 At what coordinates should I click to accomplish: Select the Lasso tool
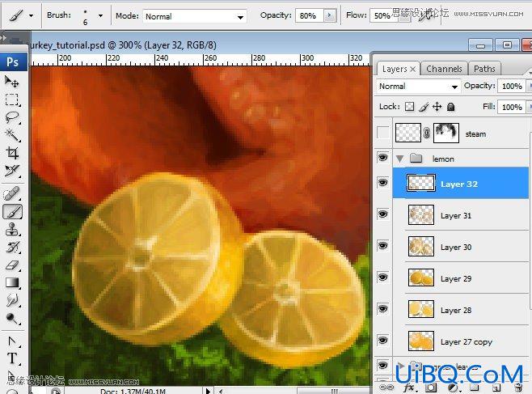point(12,117)
